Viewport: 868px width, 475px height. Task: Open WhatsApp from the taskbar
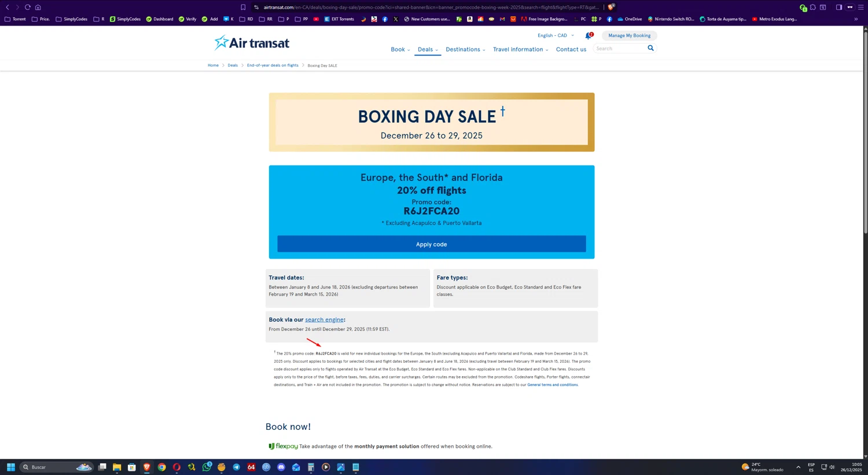(207, 467)
